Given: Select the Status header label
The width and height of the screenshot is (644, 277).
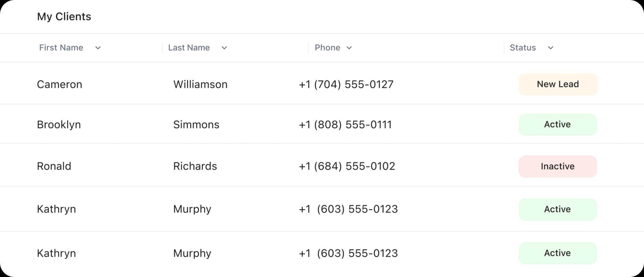Looking at the screenshot, I should tap(523, 48).
